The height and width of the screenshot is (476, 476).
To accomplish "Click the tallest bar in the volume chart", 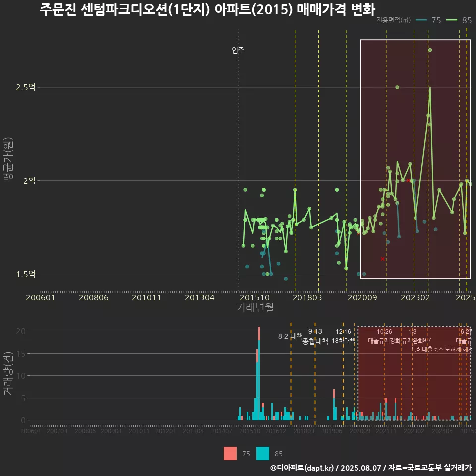I will pyautogui.click(x=259, y=374).
